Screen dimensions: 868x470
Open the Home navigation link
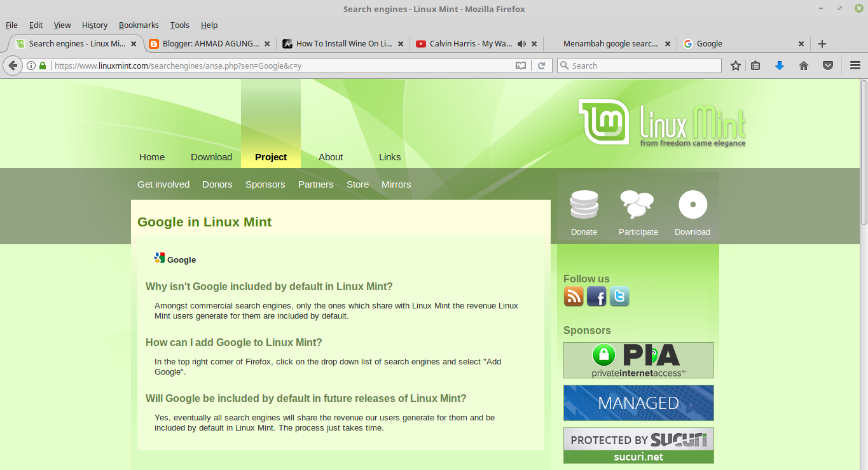152,157
